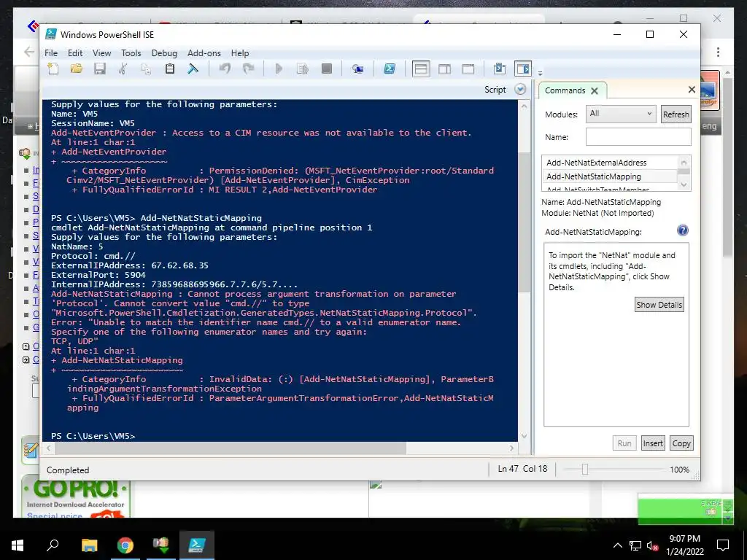Show script pane maximized layout icon

pyautogui.click(x=468, y=69)
